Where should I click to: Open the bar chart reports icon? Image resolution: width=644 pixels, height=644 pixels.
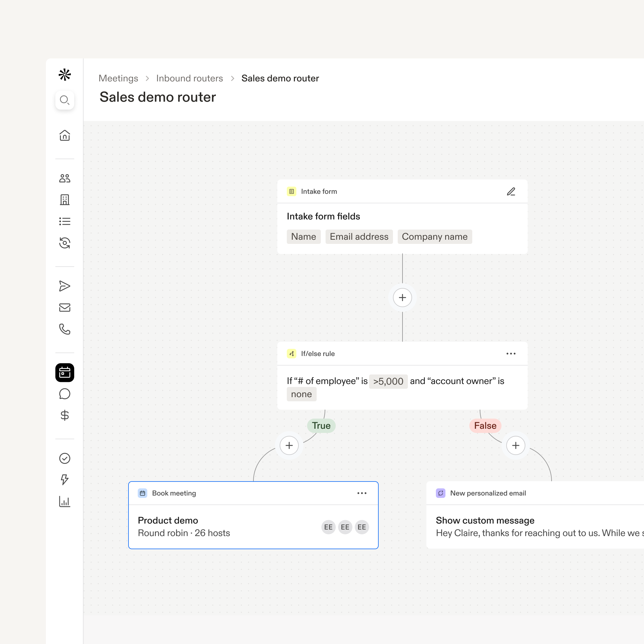click(x=64, y=501)
